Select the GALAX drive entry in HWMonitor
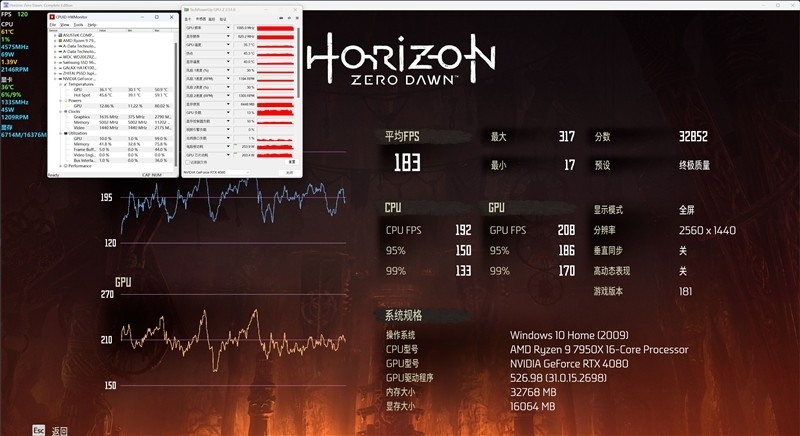This screenshot has height=436, width=800. click(x=79, y=68)
